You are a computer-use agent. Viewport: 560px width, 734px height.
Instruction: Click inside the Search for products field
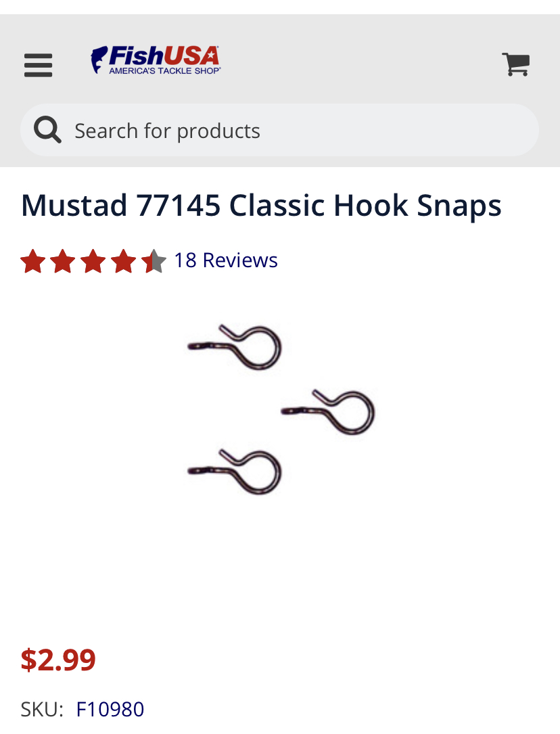tap(280, 130)
